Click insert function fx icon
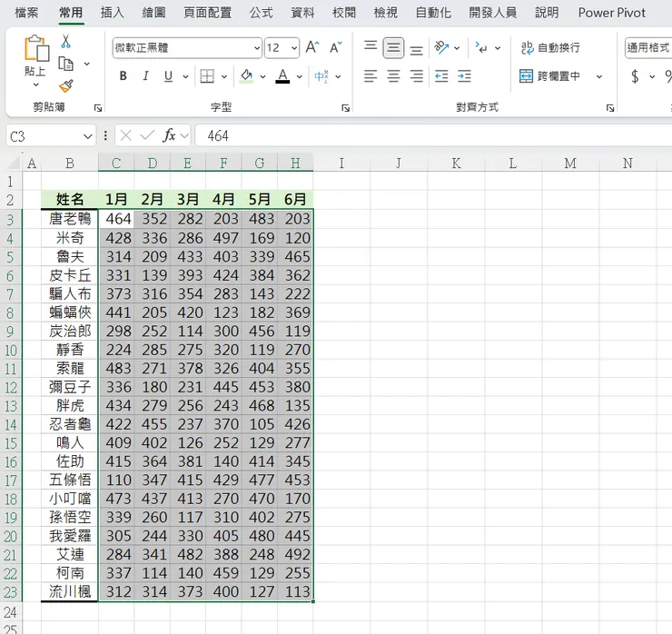 click(169, 136)
